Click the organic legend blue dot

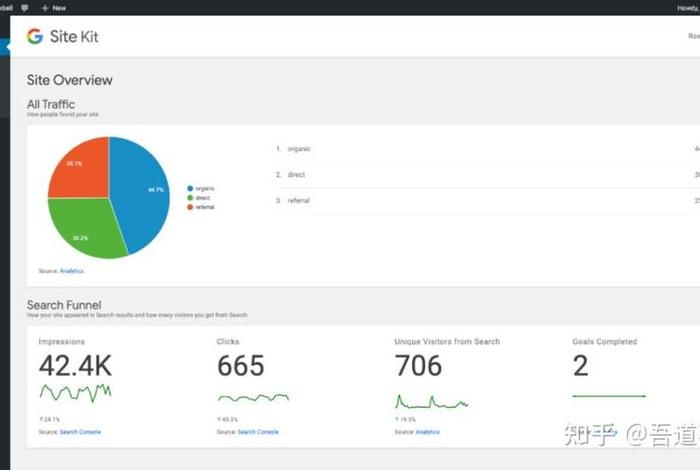click(190, 188)
